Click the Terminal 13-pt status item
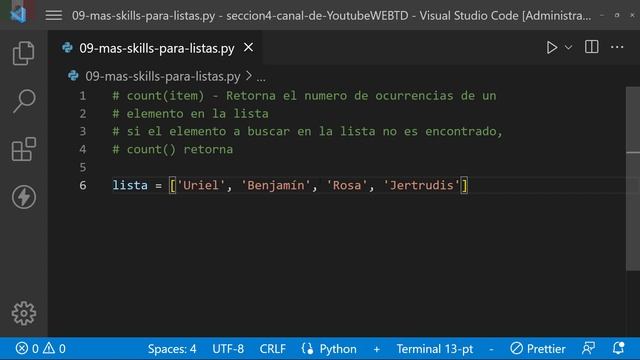The image size is (640, 360). (x=434, y=349)
